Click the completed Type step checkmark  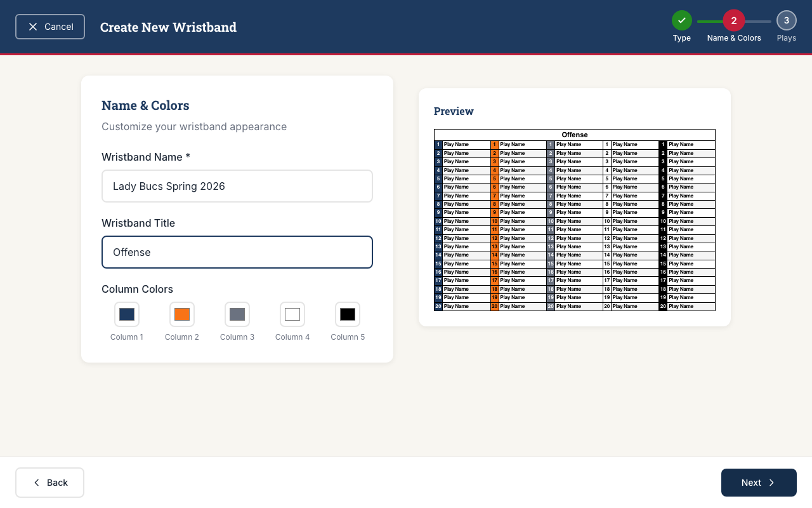coord(682,20)
